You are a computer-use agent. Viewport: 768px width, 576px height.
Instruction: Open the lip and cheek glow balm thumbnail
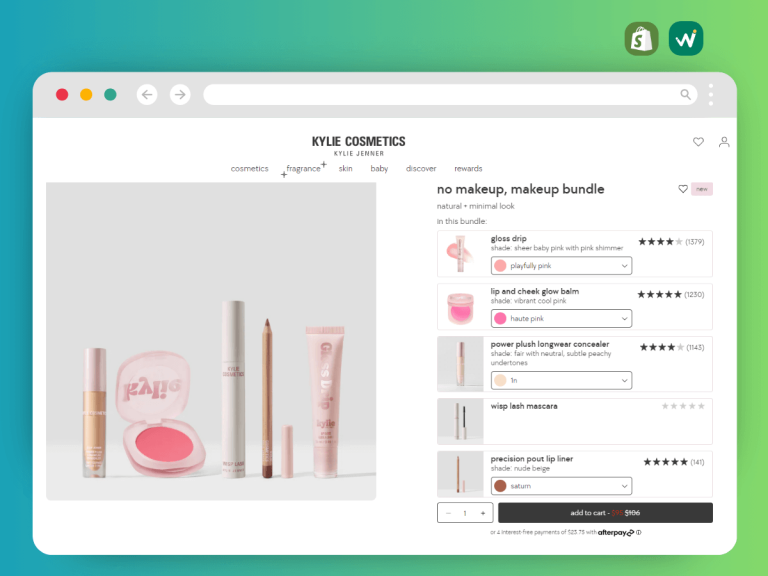(460, 307)
